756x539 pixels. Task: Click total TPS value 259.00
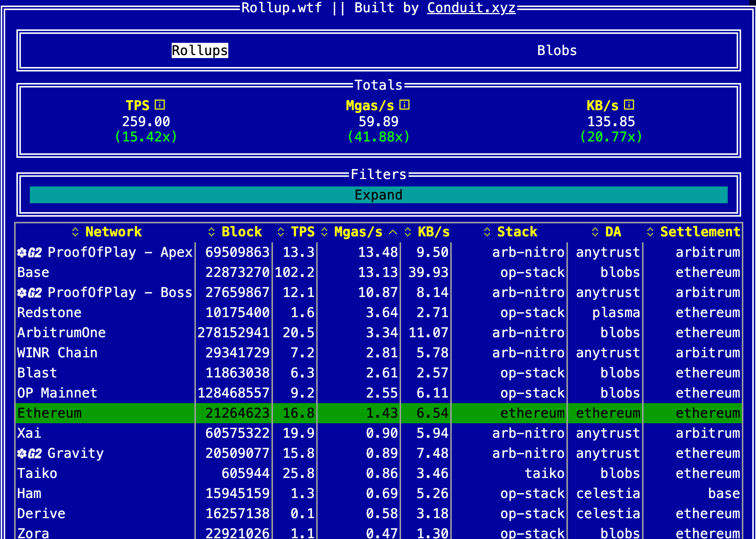[146, 122]
